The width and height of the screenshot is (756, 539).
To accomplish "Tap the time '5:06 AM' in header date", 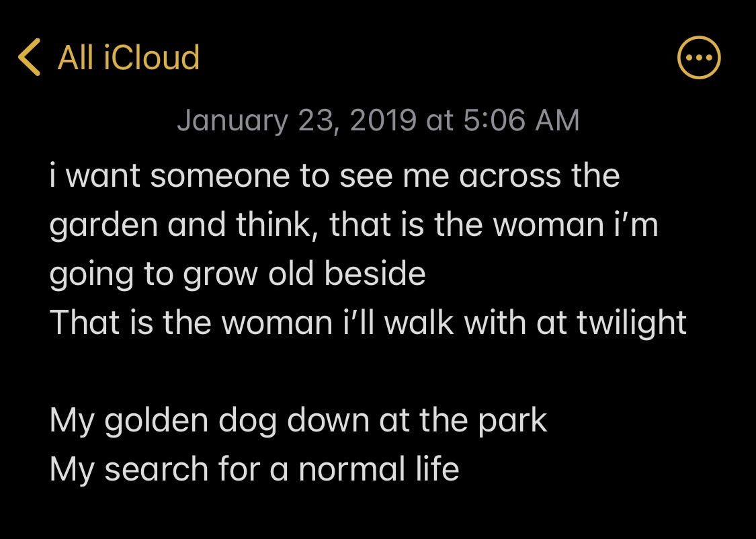I will tap(521, 120).
